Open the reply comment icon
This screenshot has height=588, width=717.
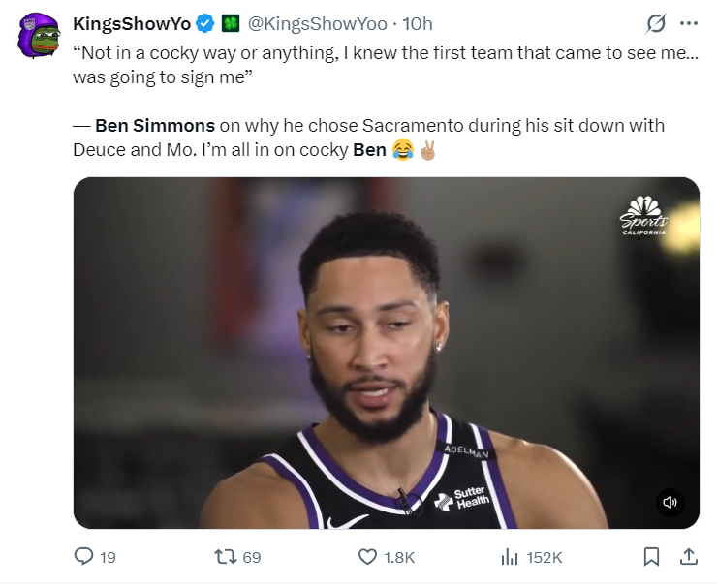(x=83, y=556)
